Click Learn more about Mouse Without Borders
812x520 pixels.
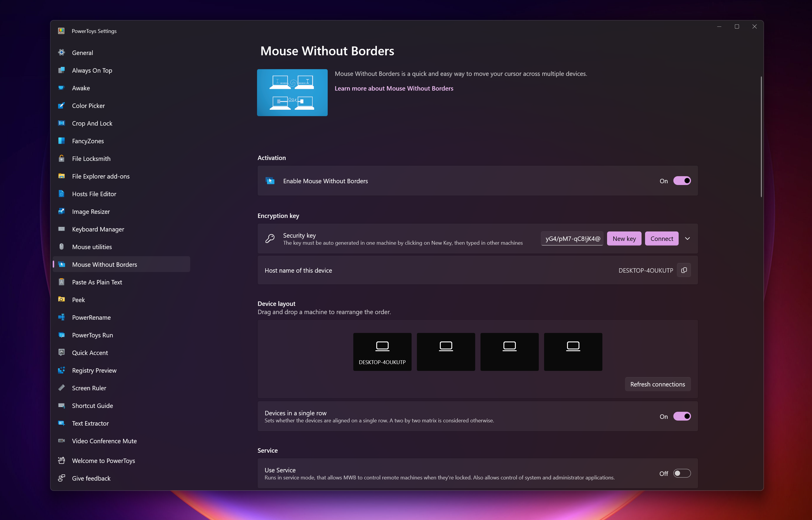coord(394,88)
